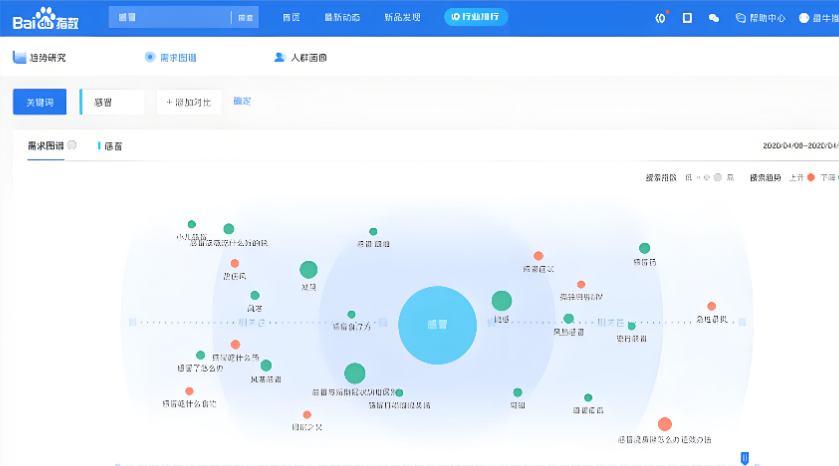
Task: Click the large green 流感 bubble right of center
Action: [501, 301]
